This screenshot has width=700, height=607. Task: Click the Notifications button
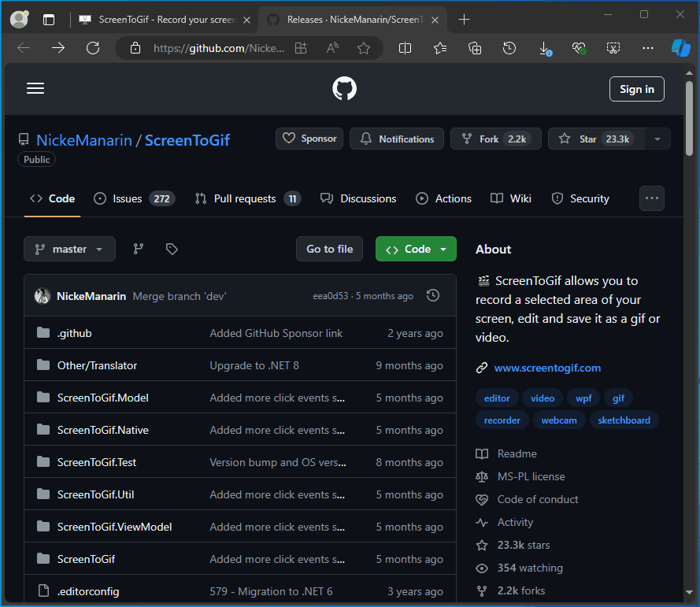(397, 139)
